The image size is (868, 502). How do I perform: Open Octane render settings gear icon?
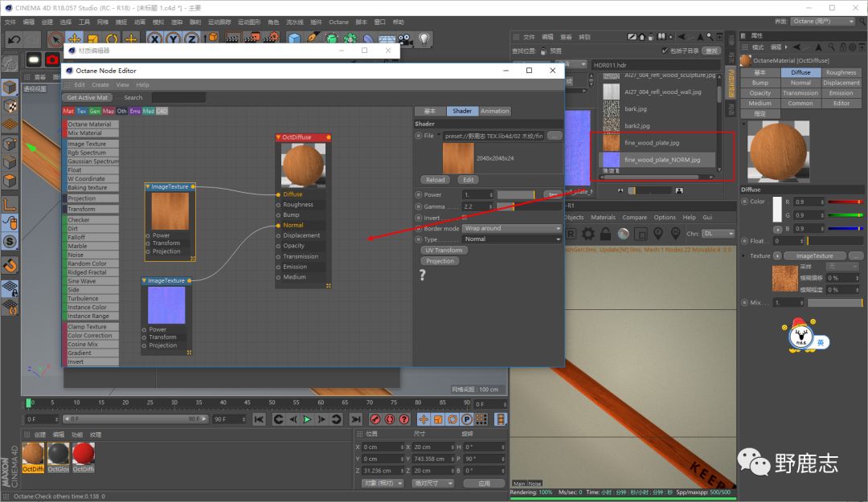tap(588, 233)
